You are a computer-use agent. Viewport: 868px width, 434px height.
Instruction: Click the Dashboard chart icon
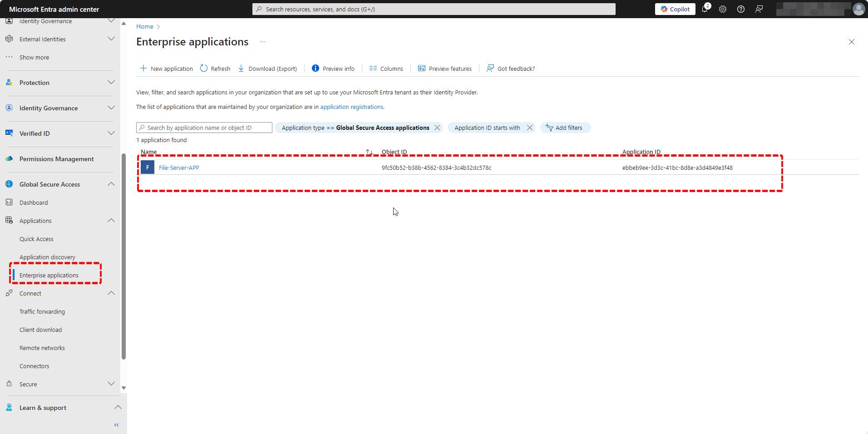click(9, 202)
